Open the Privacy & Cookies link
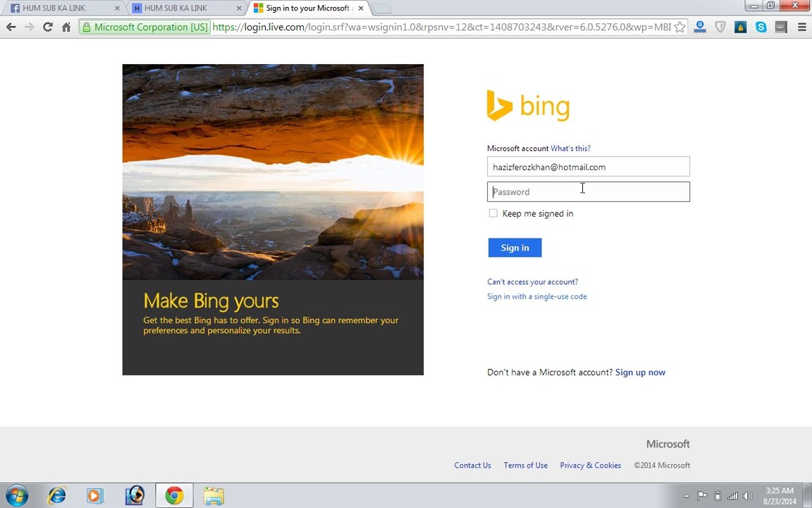This screenshot has width=812, height=508. point(591,466)
